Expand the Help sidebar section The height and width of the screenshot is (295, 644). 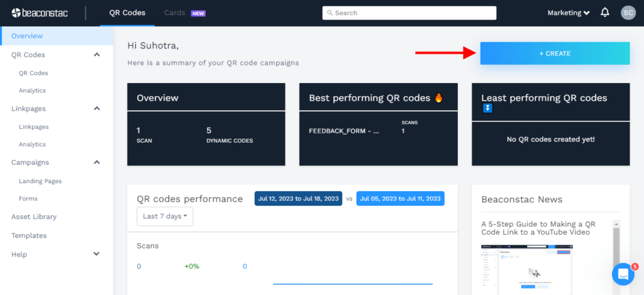(97, 254)
